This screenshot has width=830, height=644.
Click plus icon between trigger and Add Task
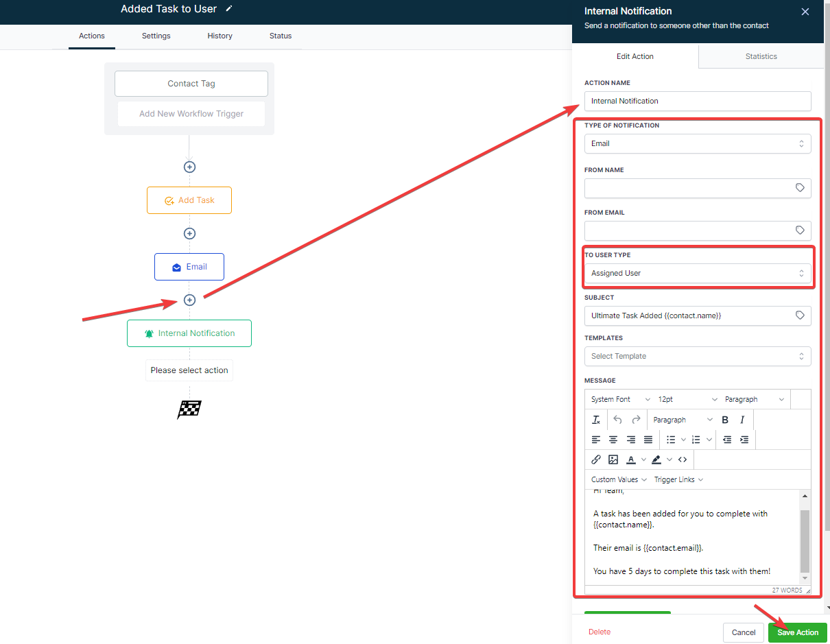pos(189,167)
